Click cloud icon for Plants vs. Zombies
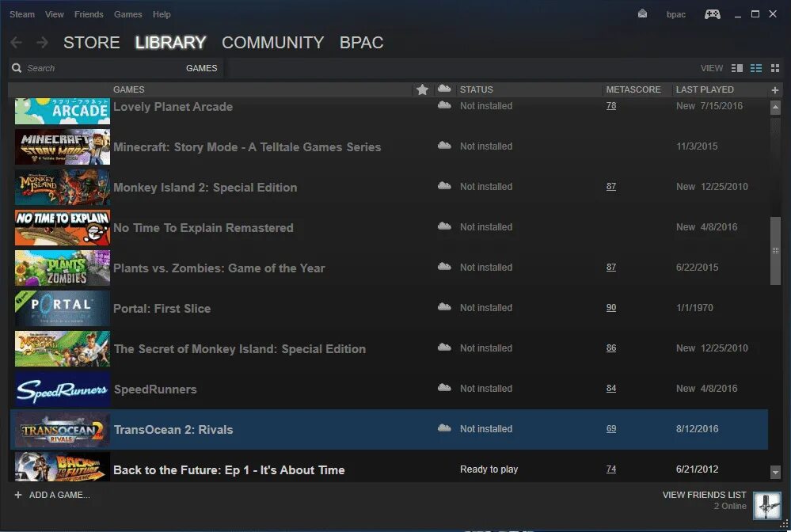Image resolution: width=791 pixels, height=532 pixels. 444,267
